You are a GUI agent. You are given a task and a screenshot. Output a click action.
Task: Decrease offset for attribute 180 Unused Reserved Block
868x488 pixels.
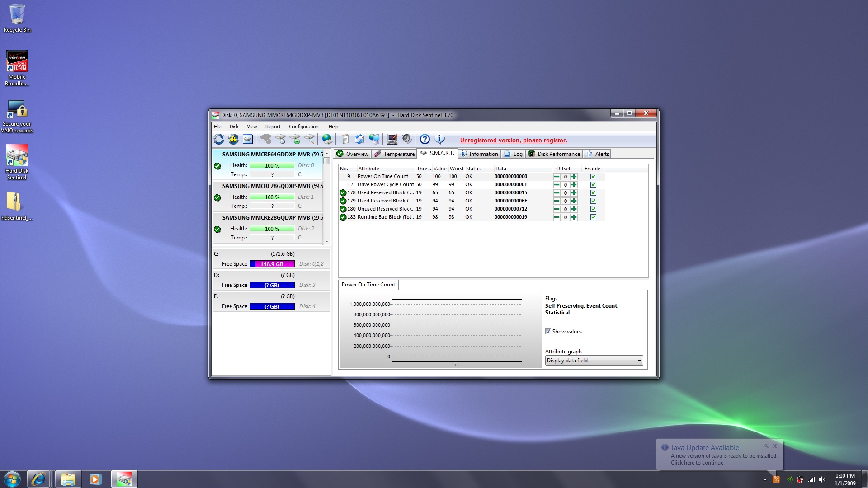click(557, 209)
